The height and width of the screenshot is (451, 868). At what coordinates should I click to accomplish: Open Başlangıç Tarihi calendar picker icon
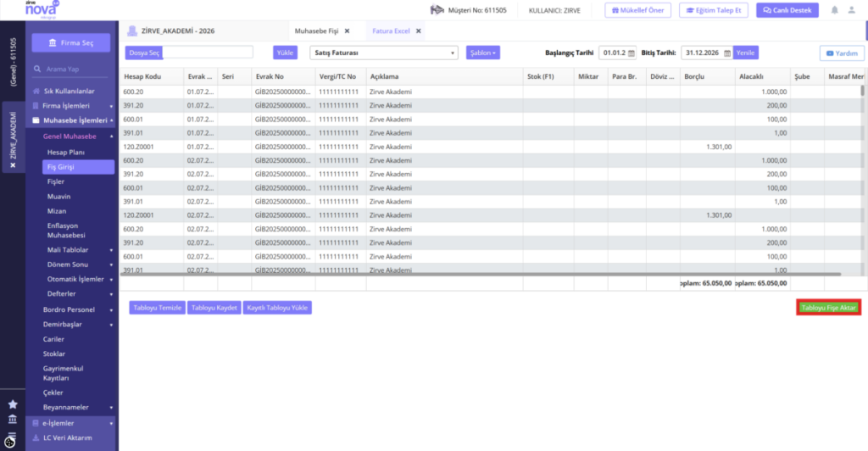click(631, 53)
